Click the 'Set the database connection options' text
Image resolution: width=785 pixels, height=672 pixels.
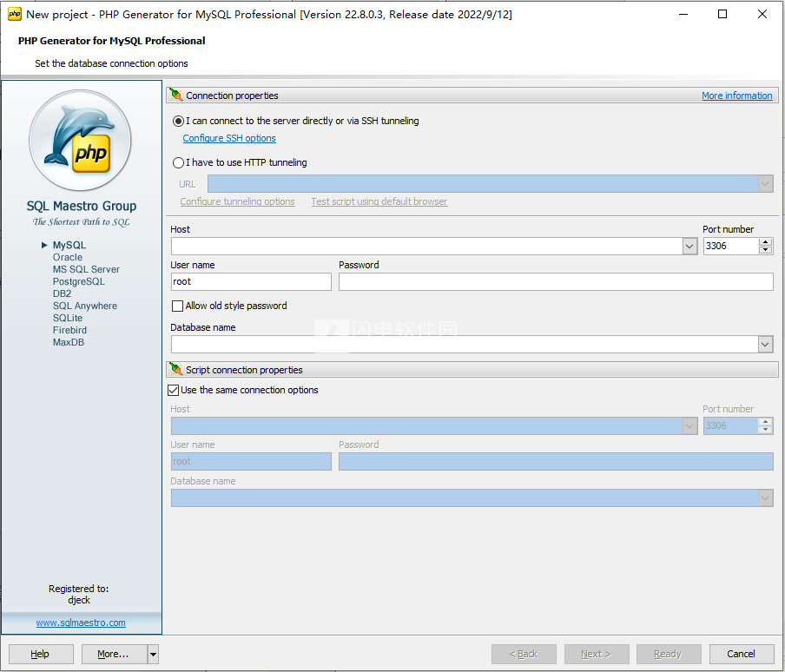pos(111,63)
